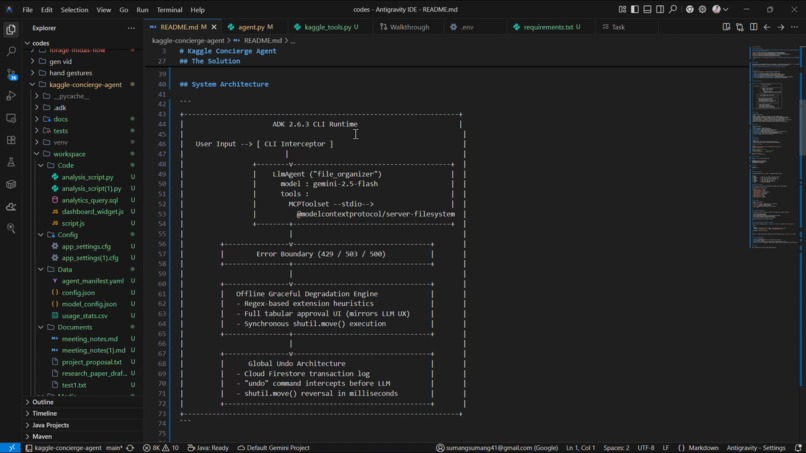Click the Customize Layout icon in title bar

pos(622,9)
